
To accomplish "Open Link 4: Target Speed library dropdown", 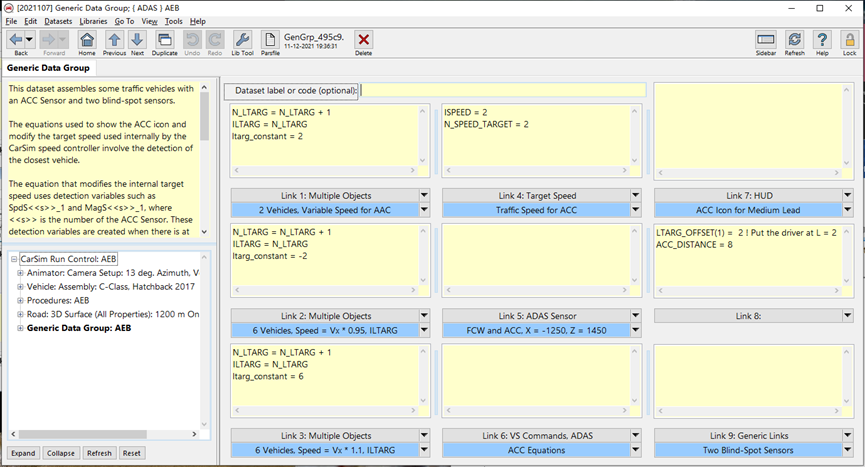I will [636, 195].
